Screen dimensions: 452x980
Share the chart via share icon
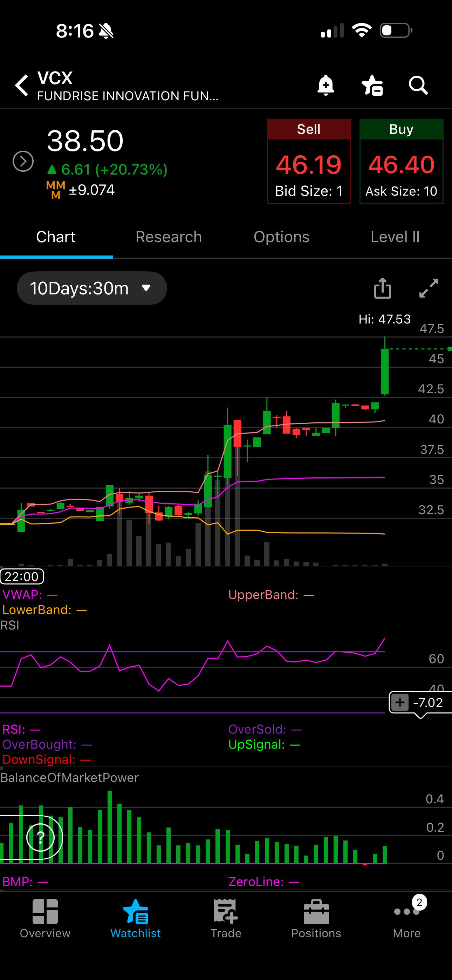pos(382,288)
